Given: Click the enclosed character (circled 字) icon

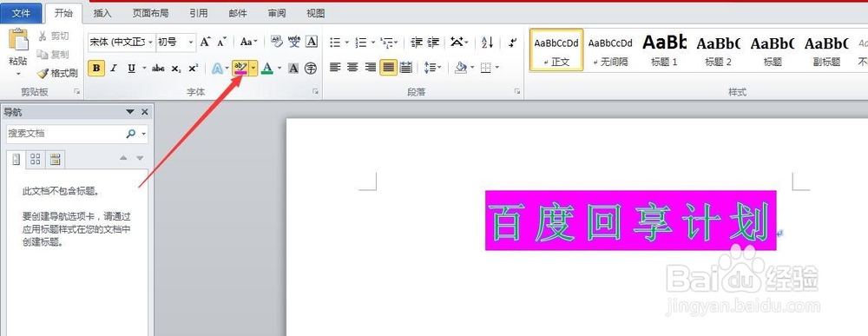Looking at the screenshot, I should point(311,68).
